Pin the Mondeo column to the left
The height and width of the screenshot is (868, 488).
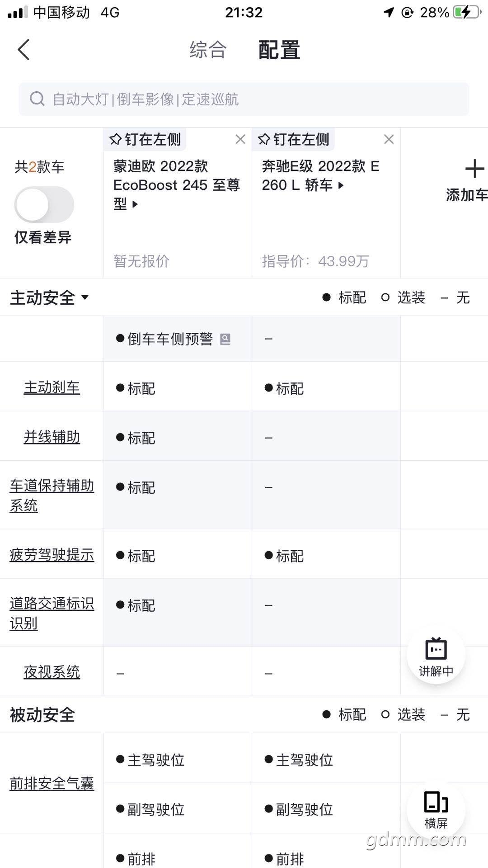click(x=145, y=139)
